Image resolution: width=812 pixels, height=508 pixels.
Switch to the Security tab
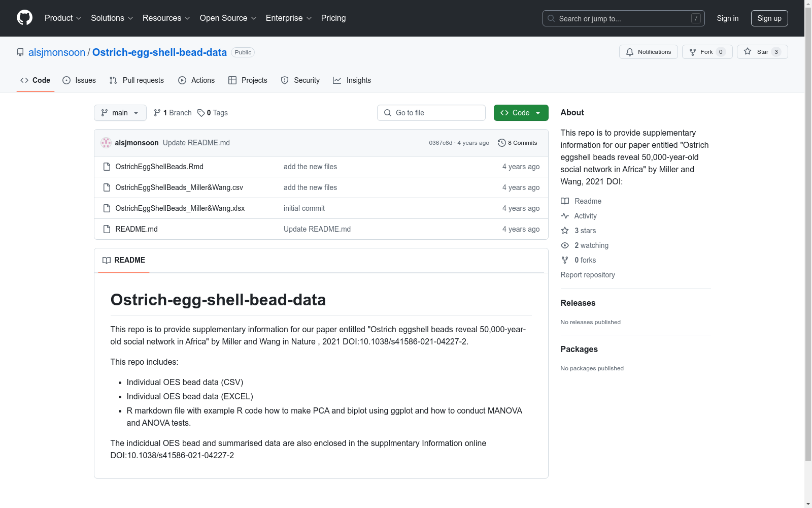point(300,80)
